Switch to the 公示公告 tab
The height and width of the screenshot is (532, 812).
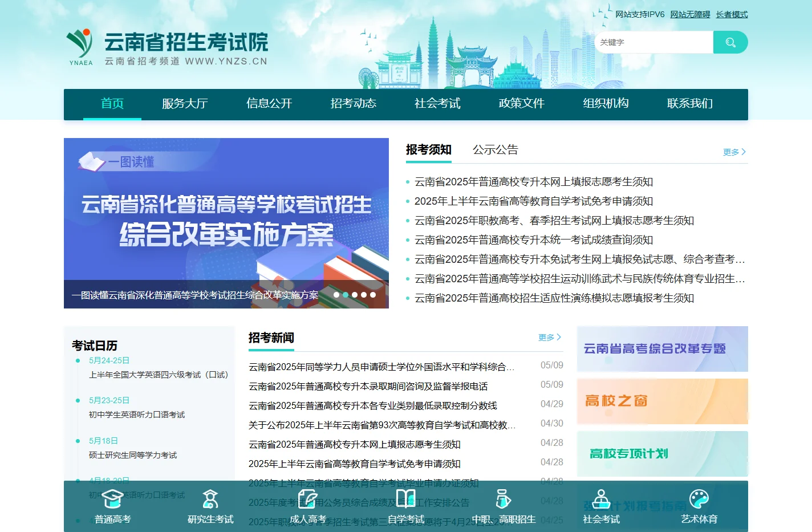coord(495,150)
